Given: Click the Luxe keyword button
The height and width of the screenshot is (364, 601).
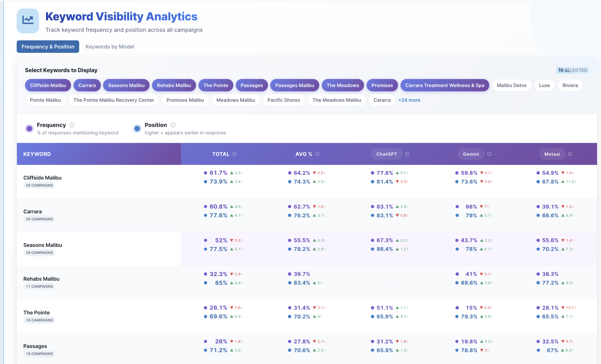Looking at the screenshot, I should [x=544, y=85].
